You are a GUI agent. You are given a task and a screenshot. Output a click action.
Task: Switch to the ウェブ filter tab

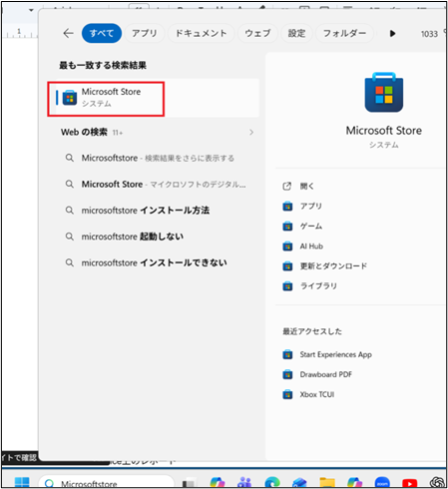(257, 33)
